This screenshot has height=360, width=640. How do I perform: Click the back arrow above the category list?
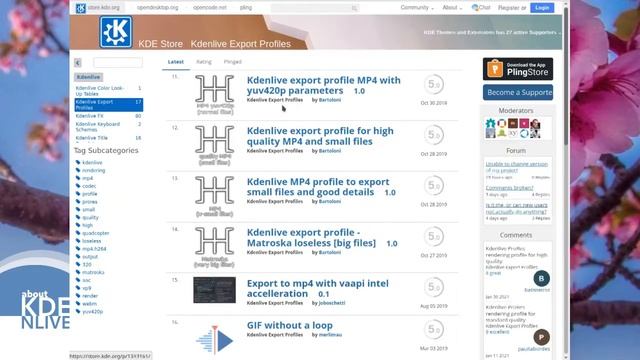tap(78, 62)
